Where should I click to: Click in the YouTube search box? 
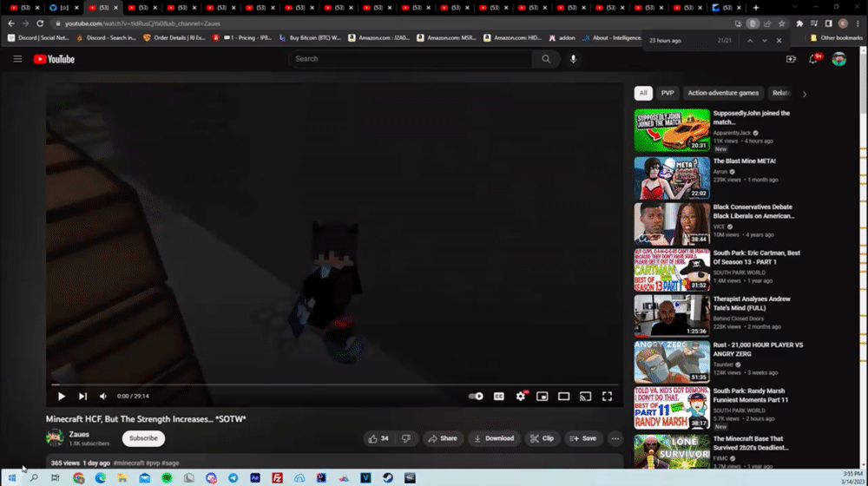[x=410, y=59]
